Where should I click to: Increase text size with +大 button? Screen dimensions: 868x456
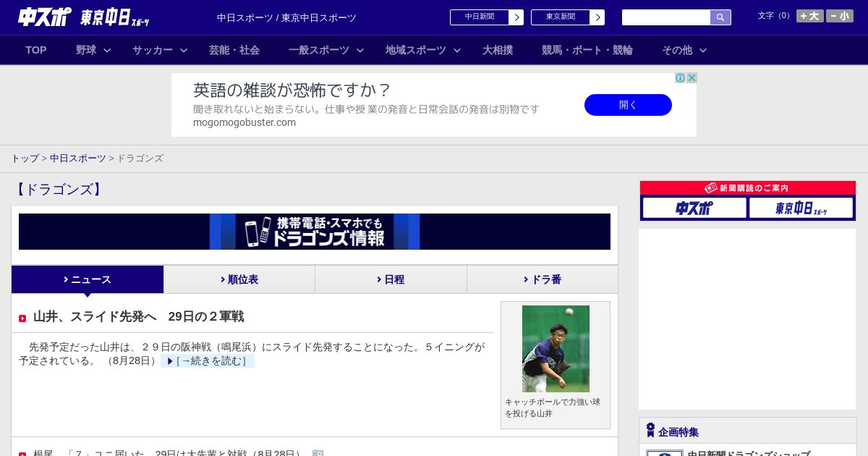810,16
